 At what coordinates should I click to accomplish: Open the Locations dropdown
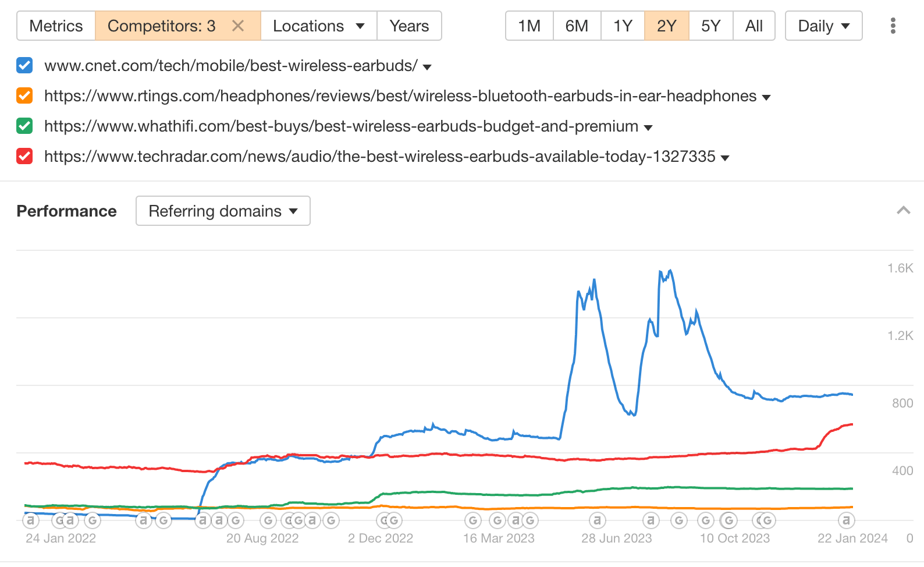(x=319, y=26)
